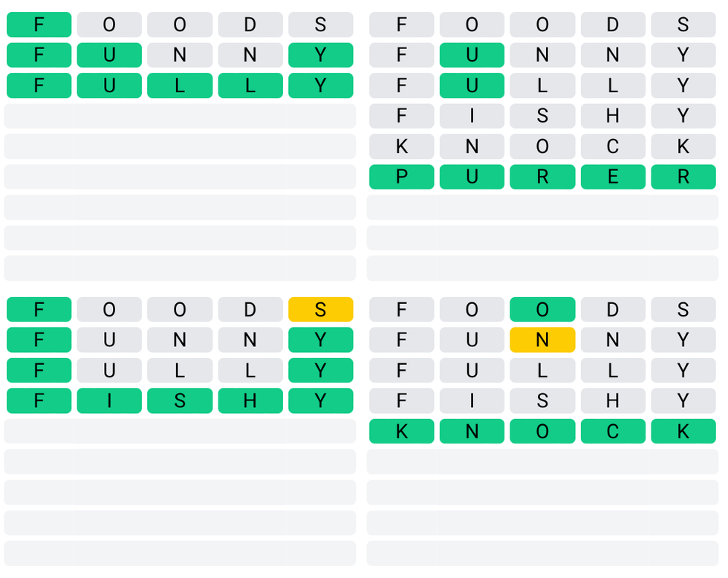Viewport: 728px width, 578px height.
Task: Select the green P tile of PURER
Action: 401,177
